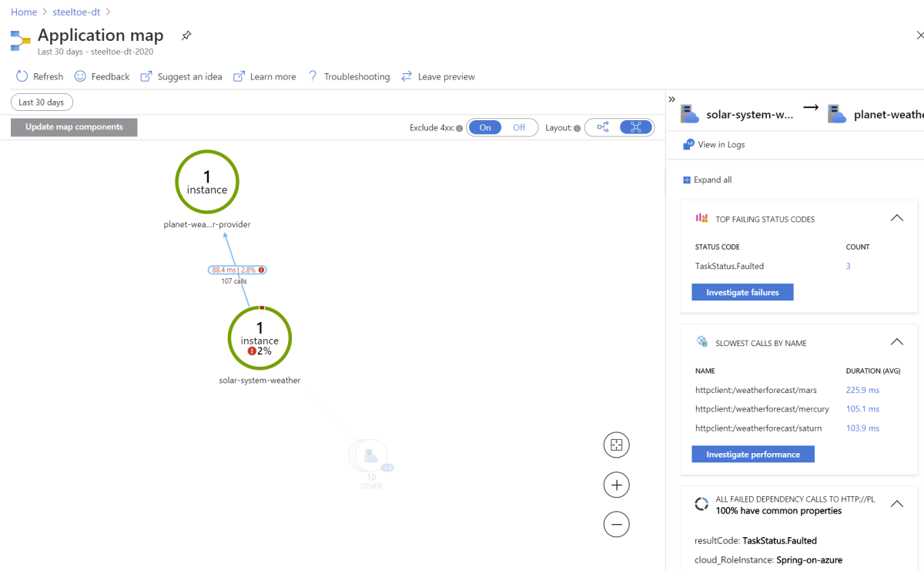Turn Exclude 4xx On

485,128
